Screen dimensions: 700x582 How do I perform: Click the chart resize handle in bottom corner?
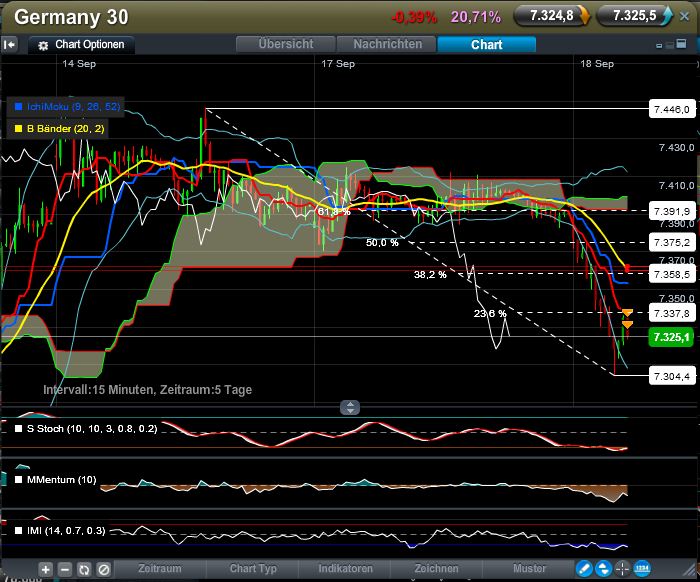coord(691,570)
